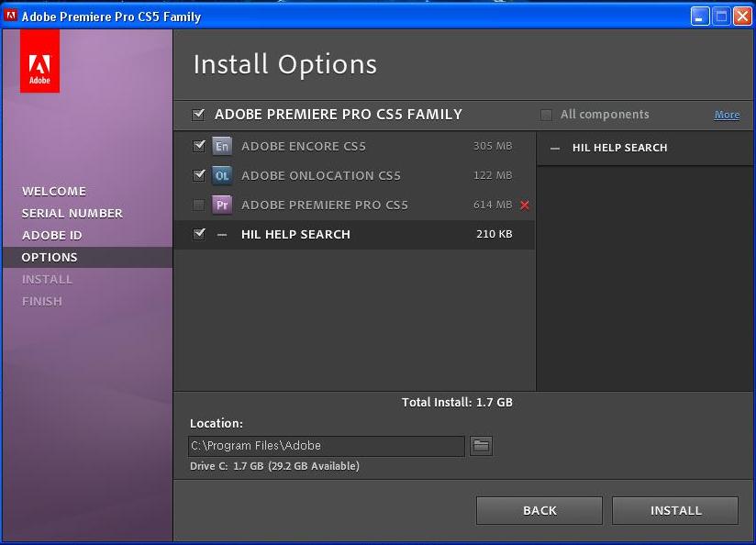Uncheck the Adobe OnLocation CS5 checkbox
The height and width of the screenshot is (545, 756).
click(x=199, y=174)
